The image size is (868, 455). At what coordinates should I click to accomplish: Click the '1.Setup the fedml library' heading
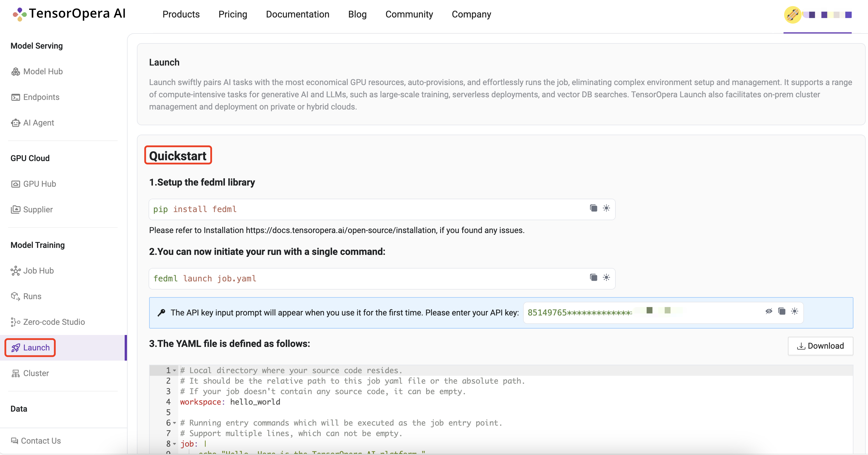click(x=202, y=182)
